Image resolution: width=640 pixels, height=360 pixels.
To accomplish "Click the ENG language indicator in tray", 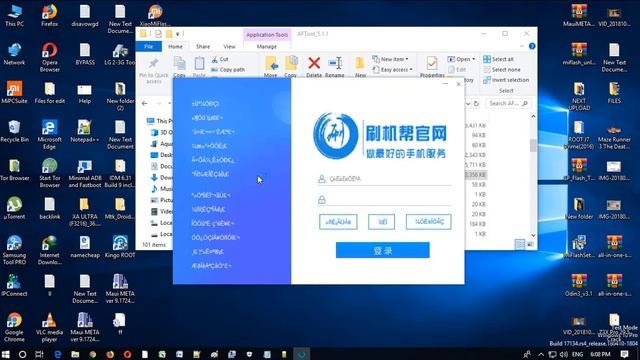I will 577,354.
